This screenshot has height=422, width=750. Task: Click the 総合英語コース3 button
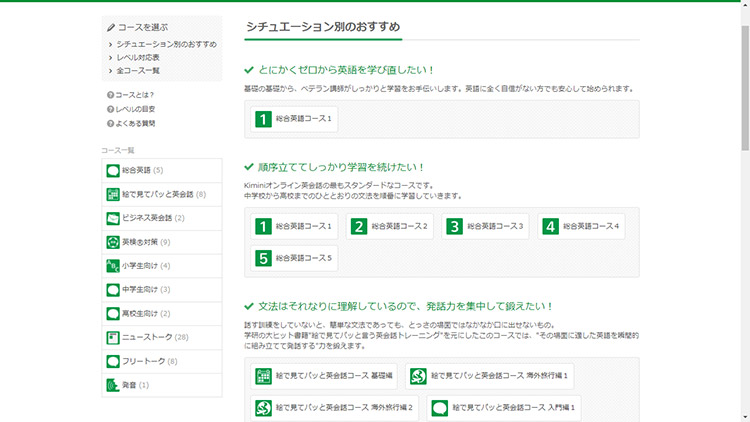click(485, 227)
